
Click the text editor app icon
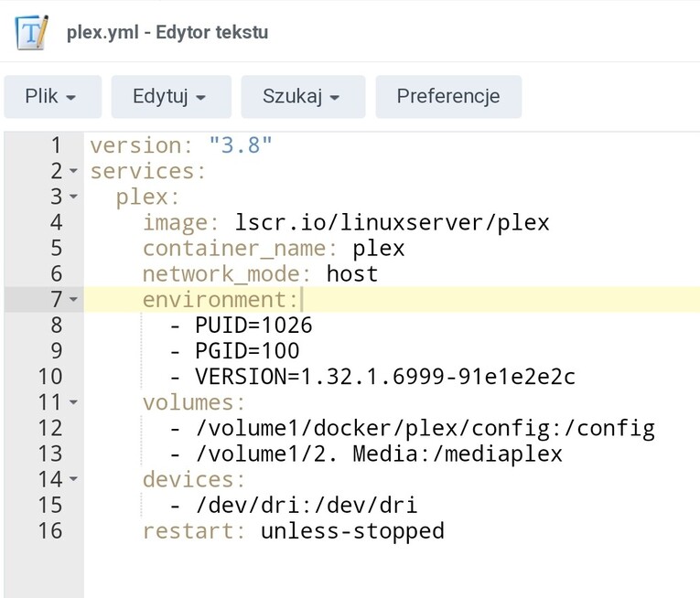click(33, 31)
